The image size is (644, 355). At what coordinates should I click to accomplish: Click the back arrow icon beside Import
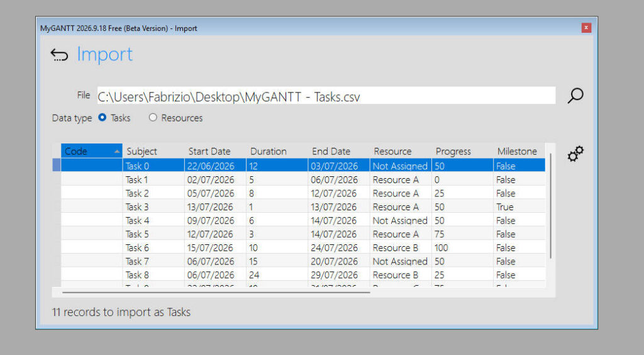(59, 55)
